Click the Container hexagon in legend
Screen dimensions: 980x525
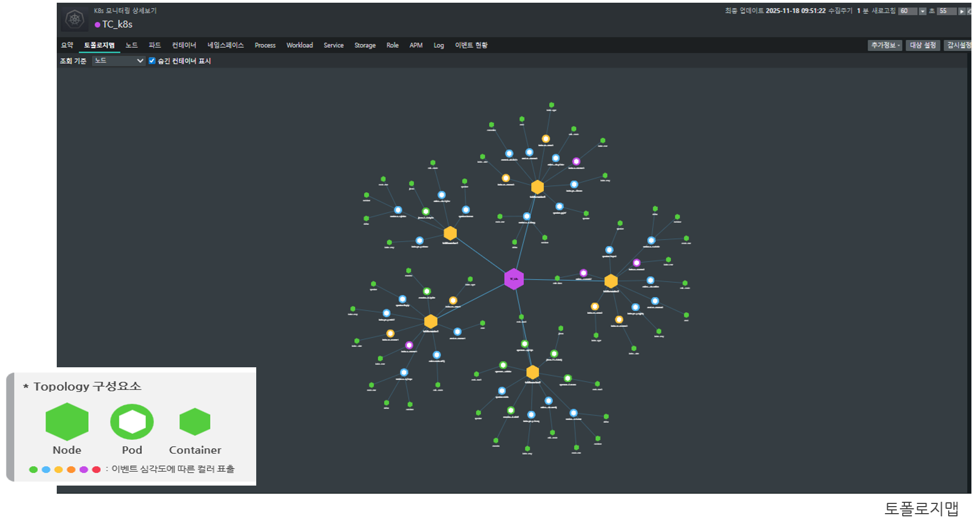[195, 421]
